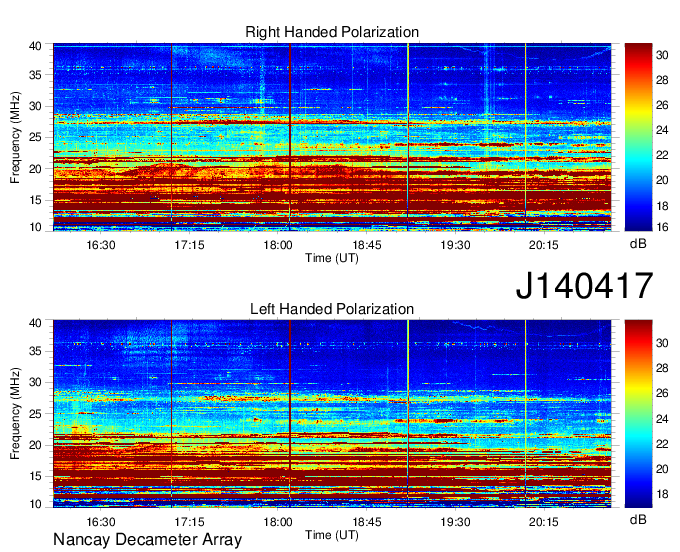Click the 19:30 time tick of the right-handed plot
The height and width of the screenshot is (552, 680).
point(455,245)
